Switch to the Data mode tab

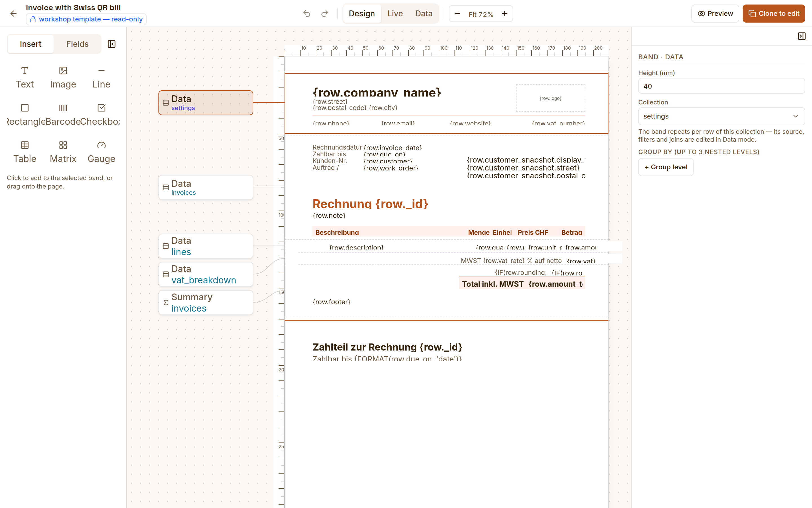(424, 14)
